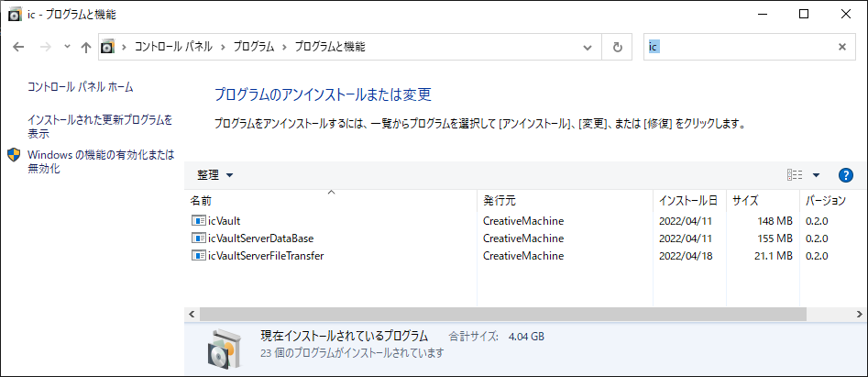This screenshot has height=377, width=868.
Task: Minimize the window
Action: pyautogui.click(x=762, y=15)
